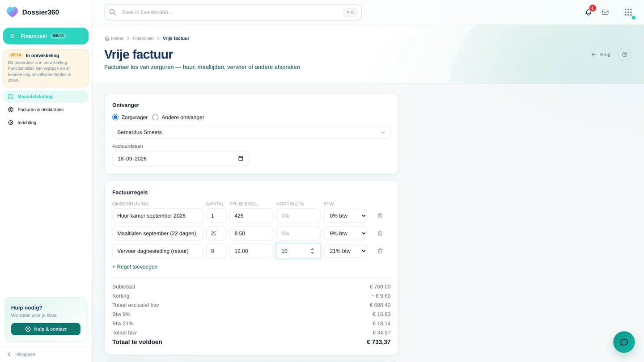
Task: Click the Financieel BETA module header
Action: 46,36
